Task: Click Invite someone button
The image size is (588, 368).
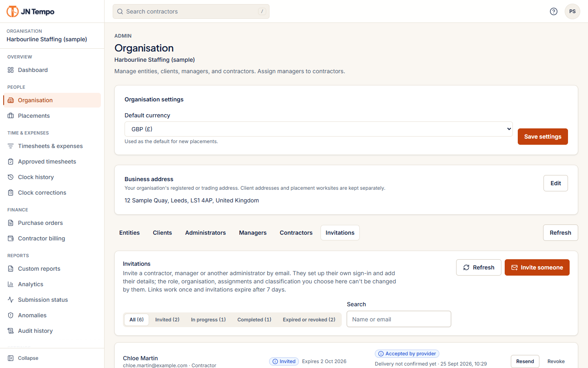Action: [537, 267]
